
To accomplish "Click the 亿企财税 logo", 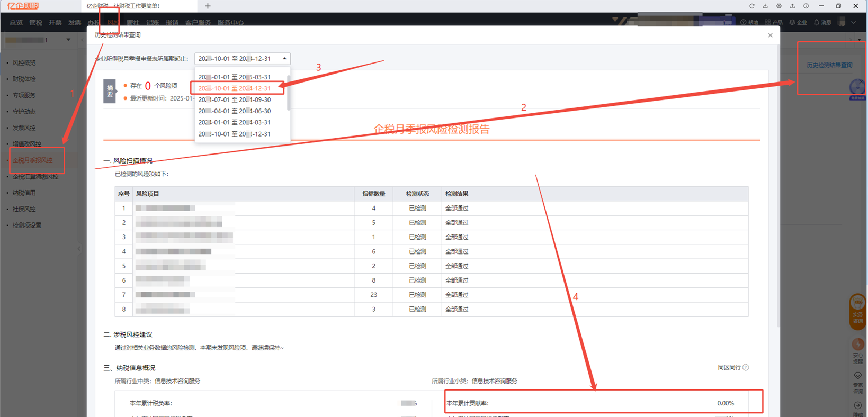I will (x=23, y=6).
